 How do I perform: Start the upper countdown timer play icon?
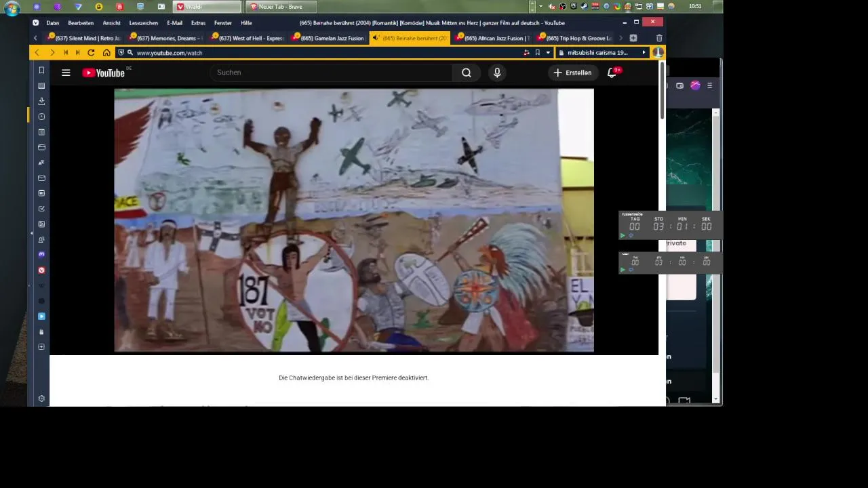623,236
